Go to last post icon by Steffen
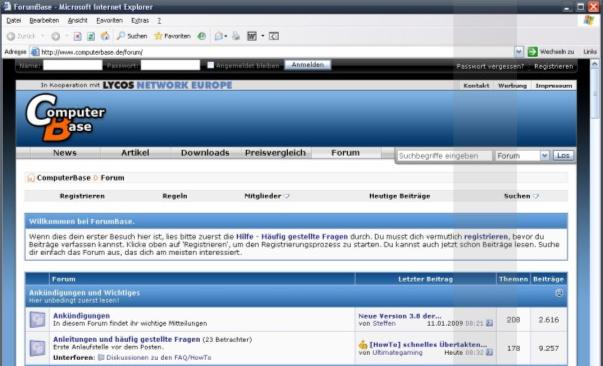The image size is (603, 366). [x=489, y=323]
